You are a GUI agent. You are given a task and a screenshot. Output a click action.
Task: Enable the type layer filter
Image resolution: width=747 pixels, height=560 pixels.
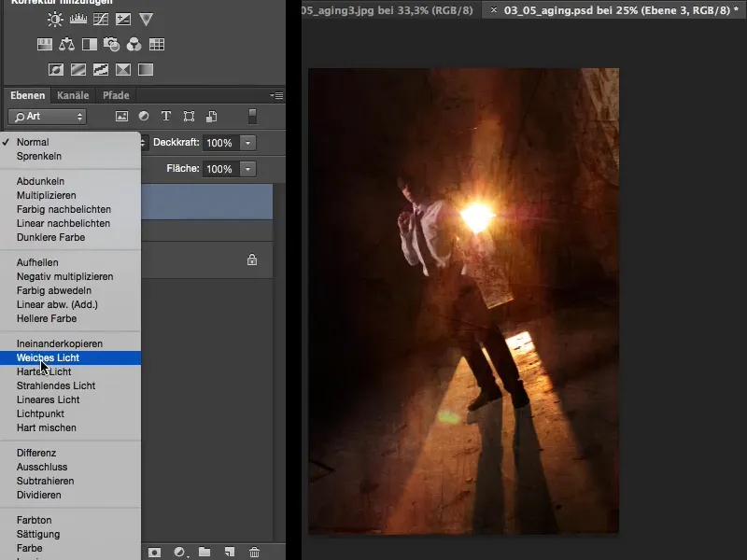coord(166,116)
